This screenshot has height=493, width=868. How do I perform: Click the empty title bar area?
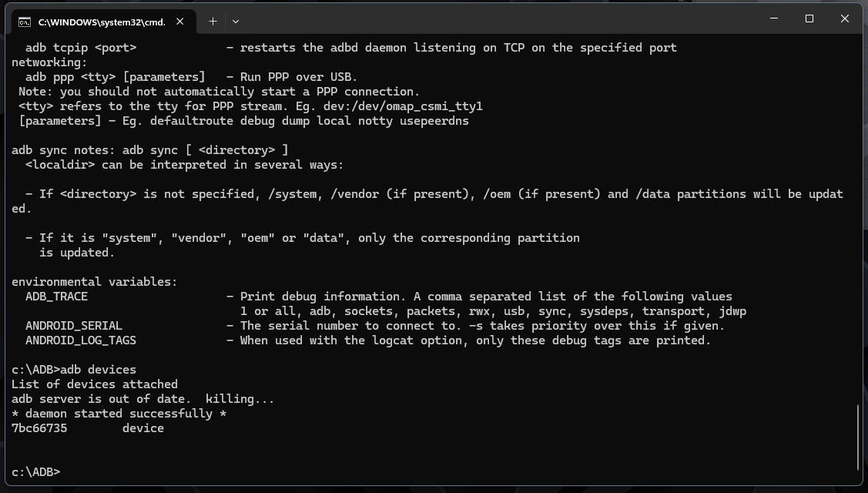[x=498, y=19]
